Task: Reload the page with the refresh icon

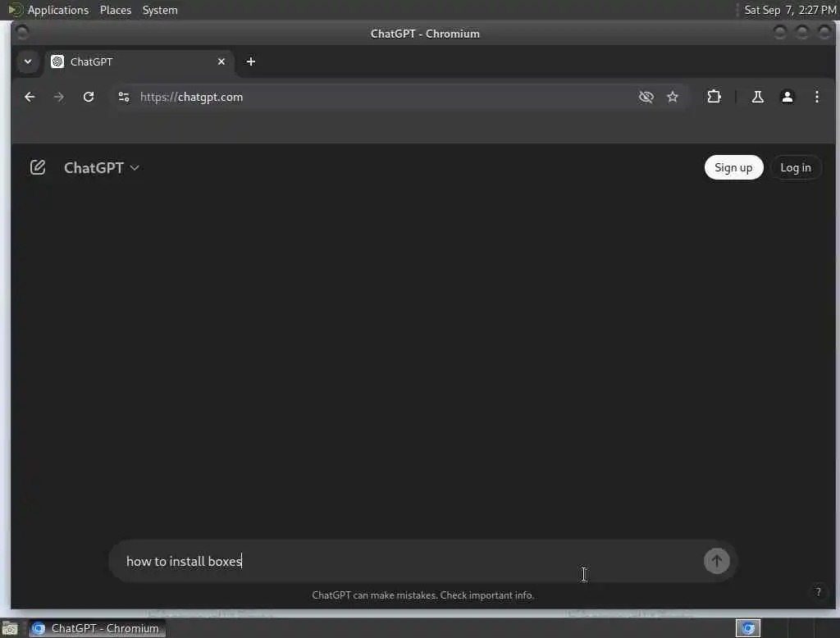Action: pyautogui.click(x=89, y=97)
